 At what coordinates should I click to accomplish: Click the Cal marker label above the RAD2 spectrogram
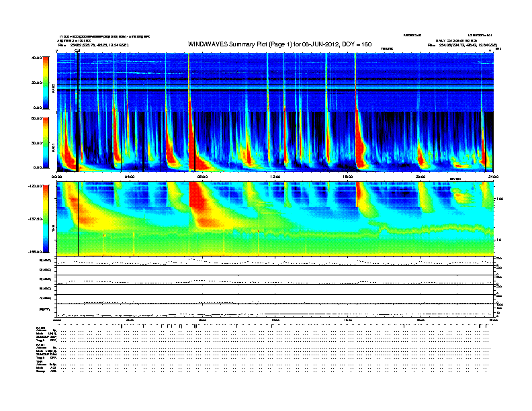77,50
